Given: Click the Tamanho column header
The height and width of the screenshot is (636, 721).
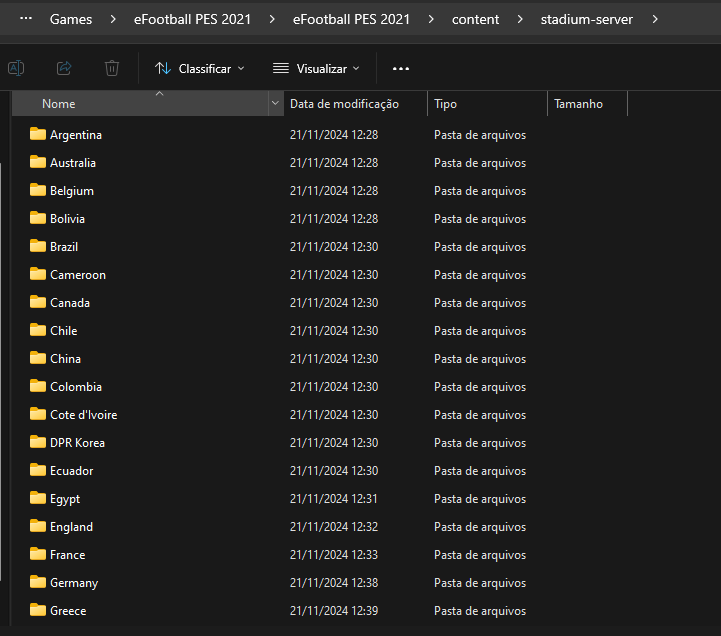Looking at the screenshot, I should (578, 104).
